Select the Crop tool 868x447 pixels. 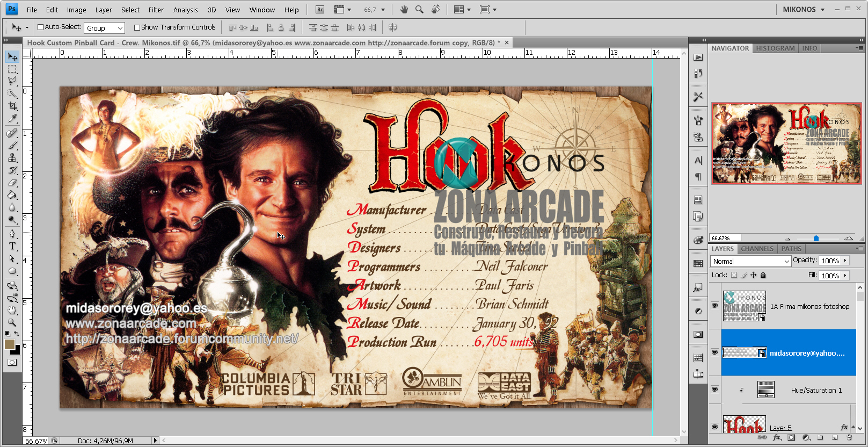12,106
